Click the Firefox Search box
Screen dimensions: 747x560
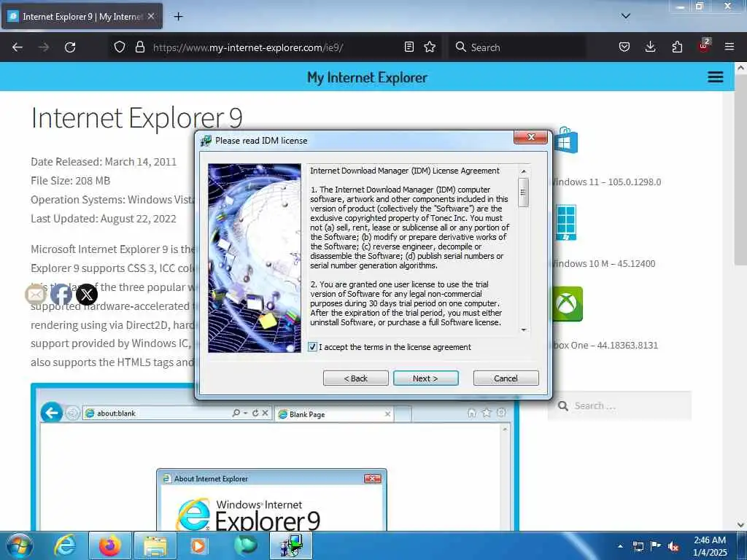click(517, 47)
